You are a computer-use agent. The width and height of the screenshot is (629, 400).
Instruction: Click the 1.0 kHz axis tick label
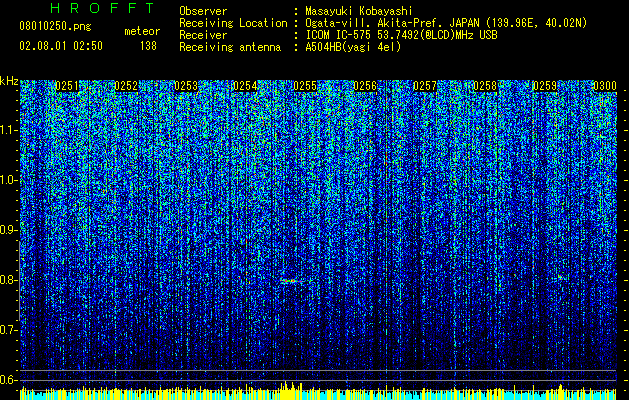pyautogui.click(x=8, y=180)
